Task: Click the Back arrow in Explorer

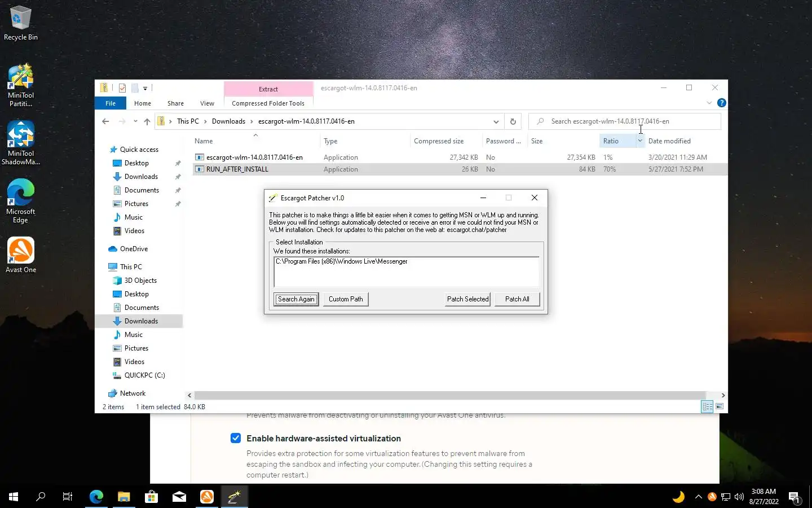Action: [105, 121]
